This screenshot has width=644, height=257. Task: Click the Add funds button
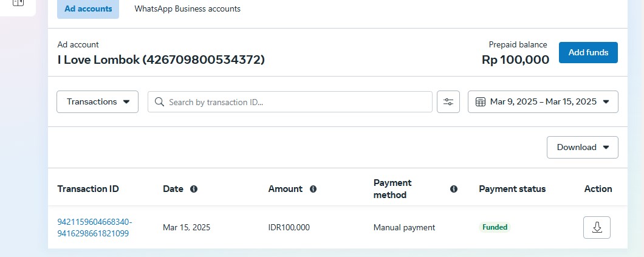click(587, 53)
